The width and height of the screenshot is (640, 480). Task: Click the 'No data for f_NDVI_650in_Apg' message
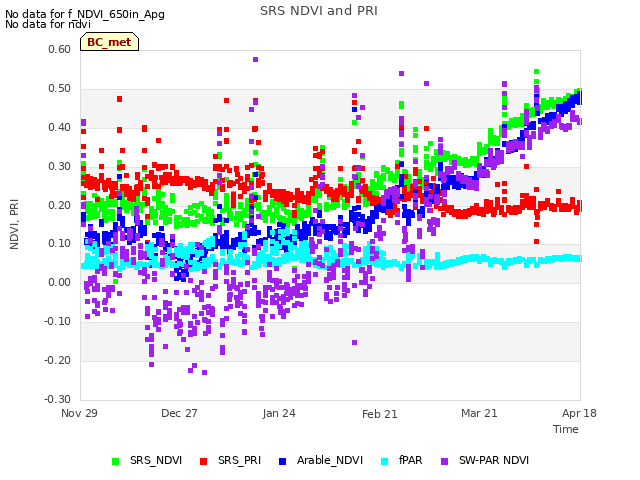click(85, 14)
